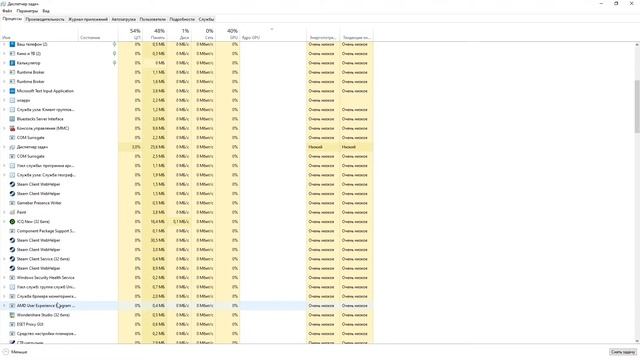Expand the wsappx process group
640x360 pixels.
[x=4, y=100]
